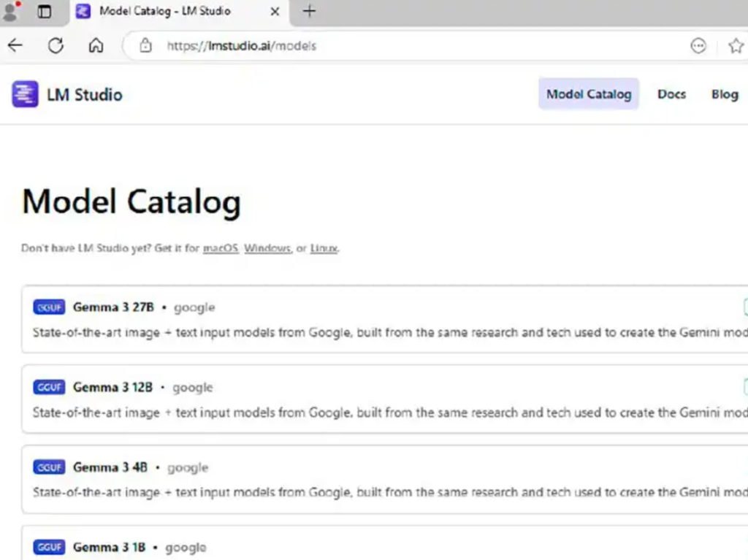This screenshot has width=748, height=560.
Task: Reload the page with the refresh icon
Action: click(x=56, y=46)
